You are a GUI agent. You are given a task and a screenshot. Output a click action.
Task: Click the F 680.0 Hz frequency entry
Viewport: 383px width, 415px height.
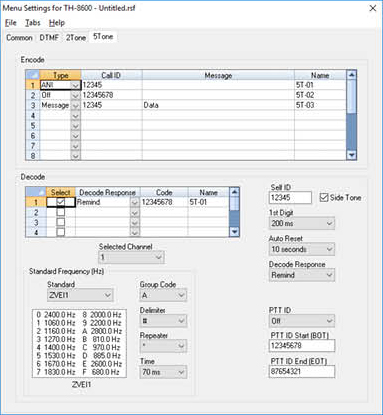point(101,372)
